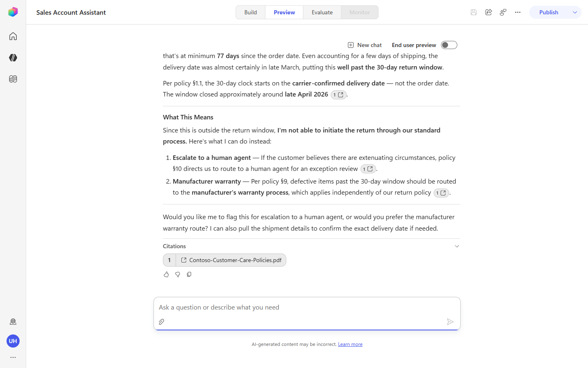588x368 pixels.
Task: Toggle the End user preview switch
Action: coord(449,45)
